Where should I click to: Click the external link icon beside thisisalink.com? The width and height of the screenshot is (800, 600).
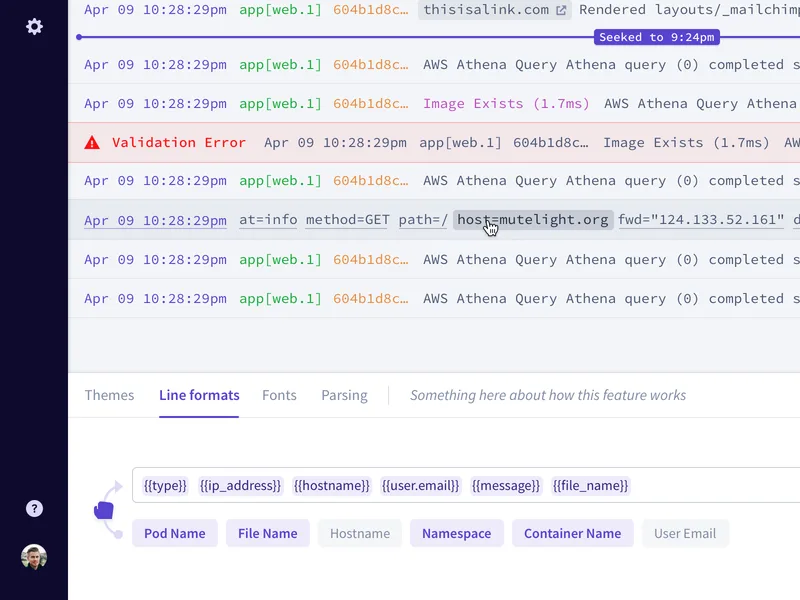[x=561, y=10]
